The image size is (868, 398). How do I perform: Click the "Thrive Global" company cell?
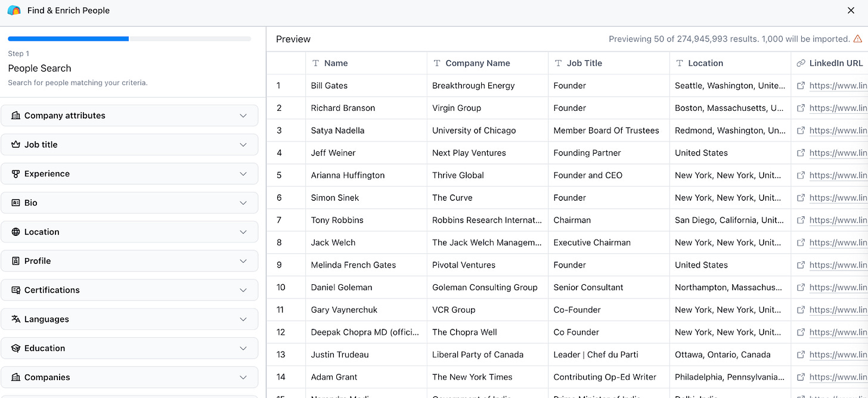point(488,175)
